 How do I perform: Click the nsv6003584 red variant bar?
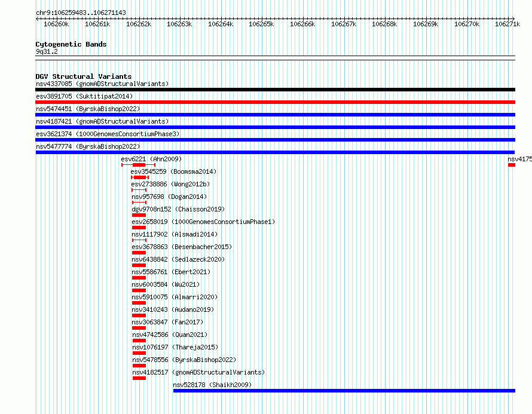click(x=139, y=290)
